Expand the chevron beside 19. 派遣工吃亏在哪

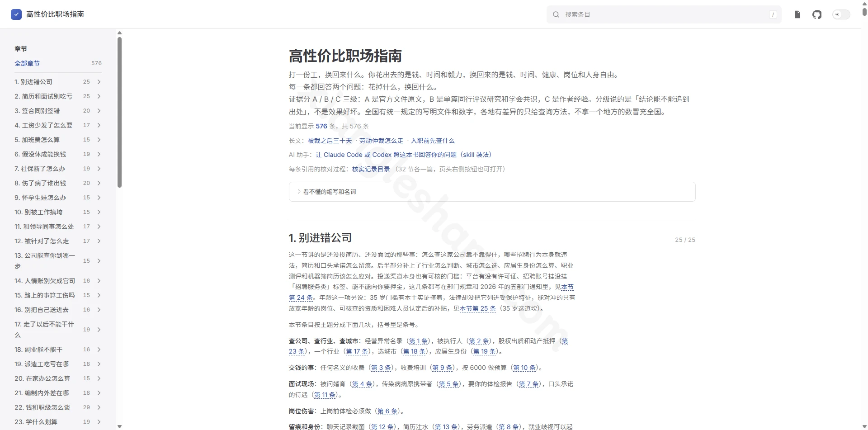[99, 364]
